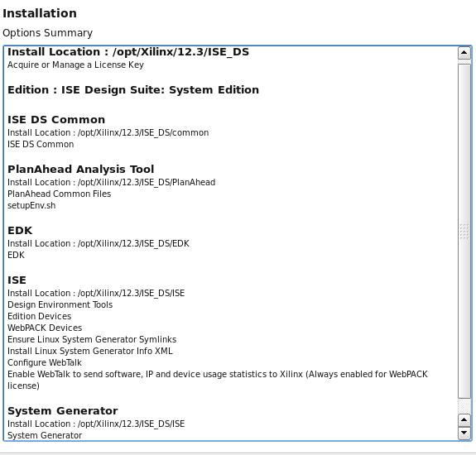The image size is (476, 455).
Task: Click the bold "ISE DS Common" heading
Action: point(56,119)
